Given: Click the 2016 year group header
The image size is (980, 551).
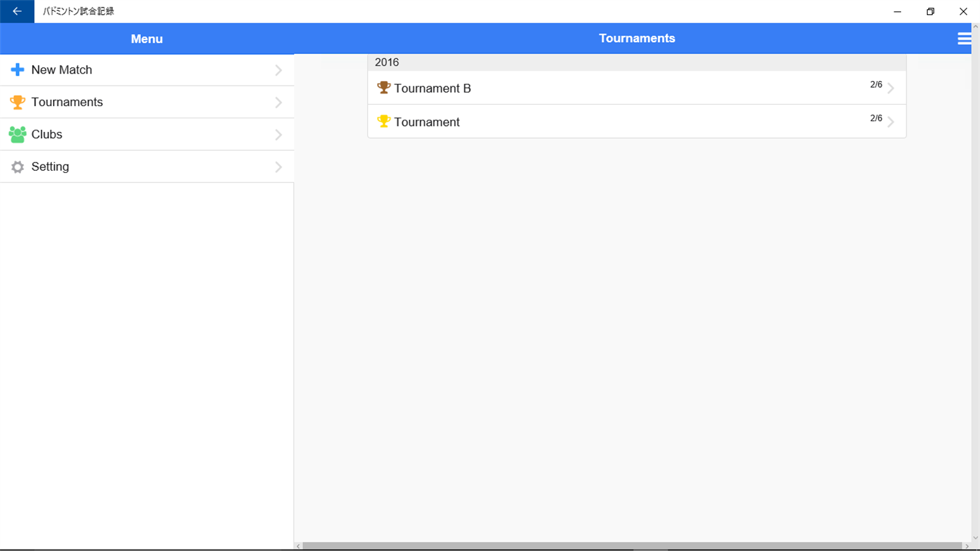Looking at the screenshot, I should [x=637, y=63].
